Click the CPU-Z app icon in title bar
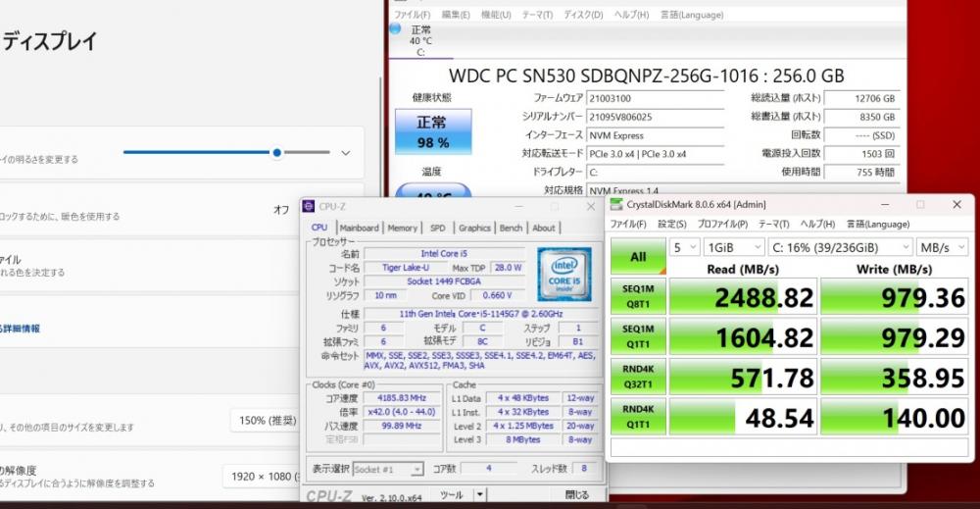This screenshot has width=980, height=509. [308, 206]
